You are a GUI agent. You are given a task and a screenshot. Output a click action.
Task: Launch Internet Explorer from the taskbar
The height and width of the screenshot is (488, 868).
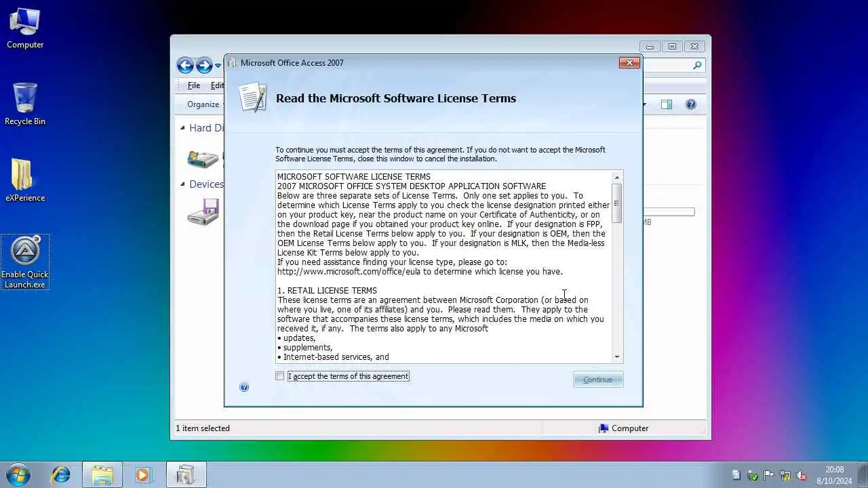pyautogui.click(x=61, y=474)
